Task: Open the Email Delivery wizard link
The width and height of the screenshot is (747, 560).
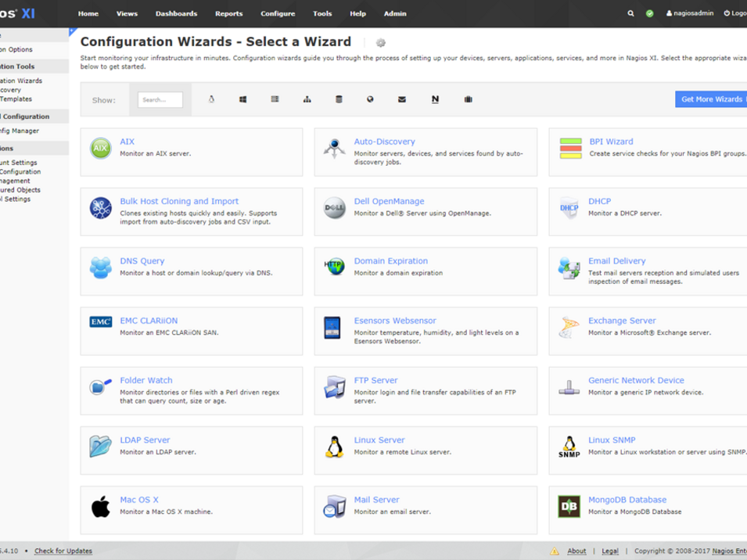Action: pyautogui.click(x=617, y=261)
